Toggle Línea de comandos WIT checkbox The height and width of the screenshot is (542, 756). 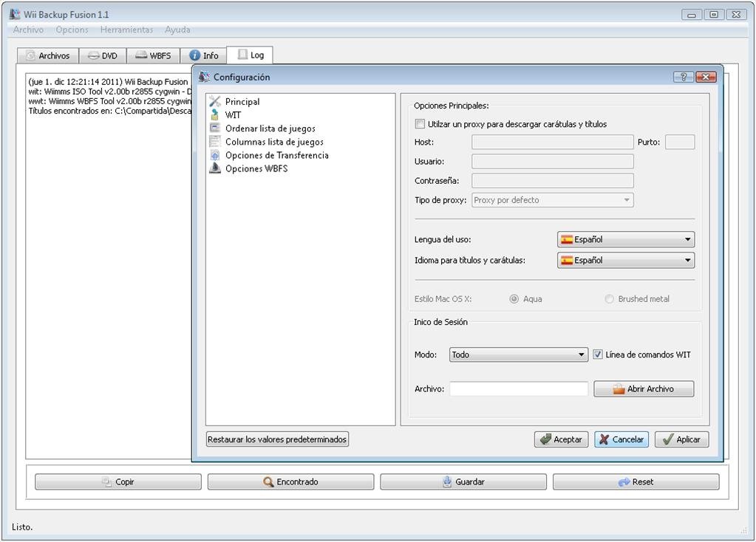[x=598, y=354]
